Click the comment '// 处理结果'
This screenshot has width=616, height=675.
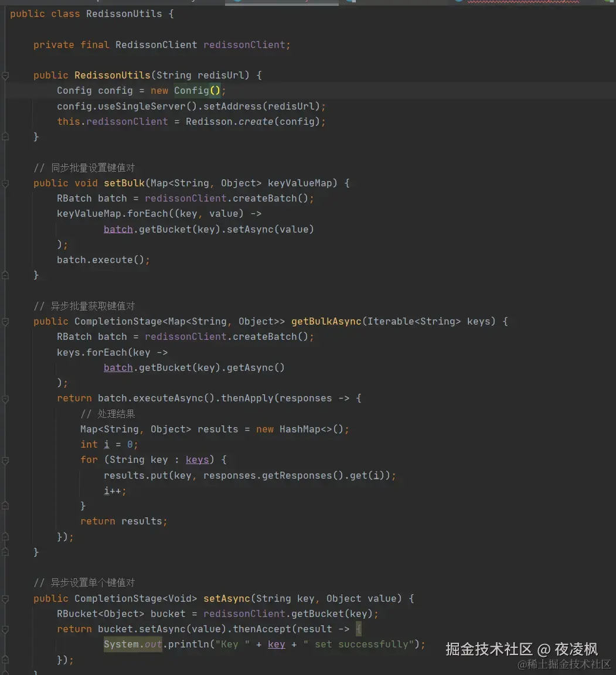[108, 414]
